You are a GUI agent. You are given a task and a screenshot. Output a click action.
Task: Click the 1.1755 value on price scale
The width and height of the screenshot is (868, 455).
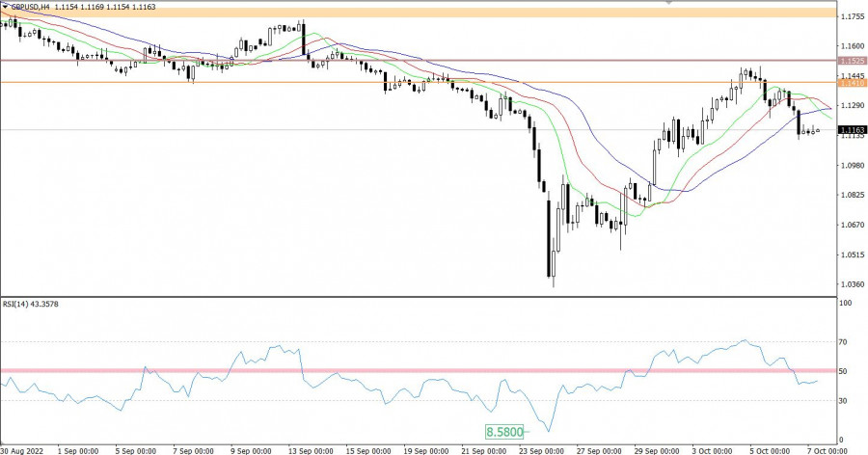[x=851, y=16]
